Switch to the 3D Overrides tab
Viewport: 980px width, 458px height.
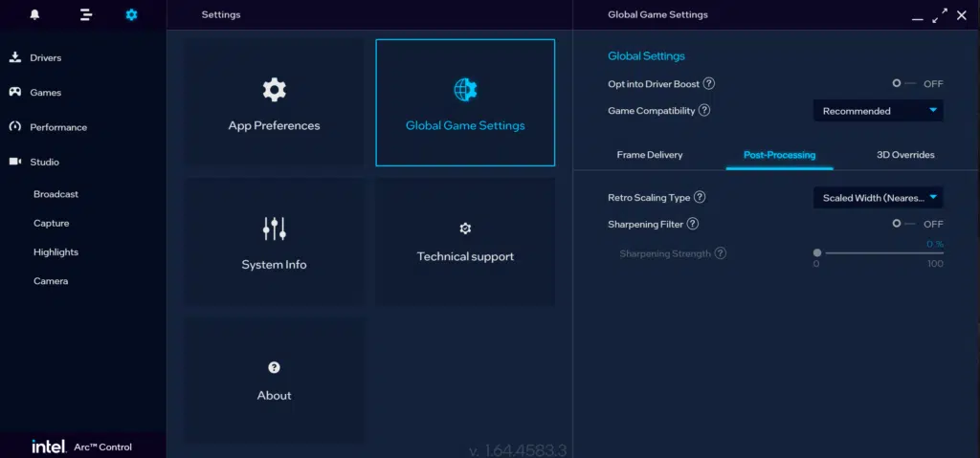(x=905, y=155)
